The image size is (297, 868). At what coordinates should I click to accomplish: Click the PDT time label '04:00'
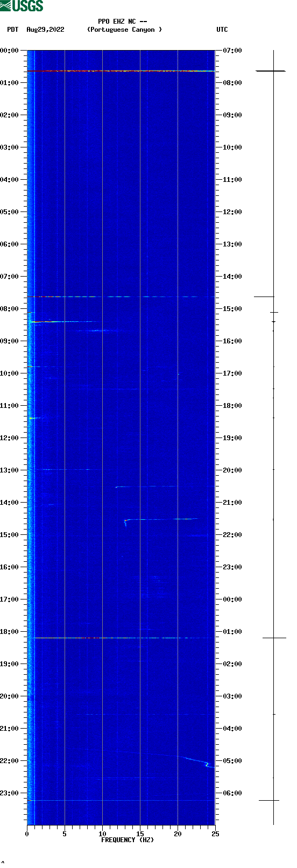coord(10,180)
